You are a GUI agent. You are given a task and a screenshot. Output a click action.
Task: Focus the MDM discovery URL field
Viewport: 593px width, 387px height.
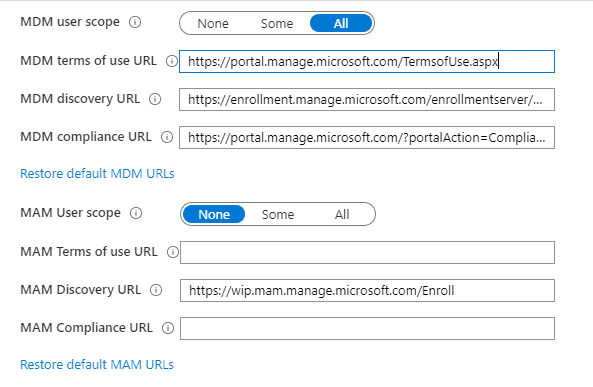point(367,99)
